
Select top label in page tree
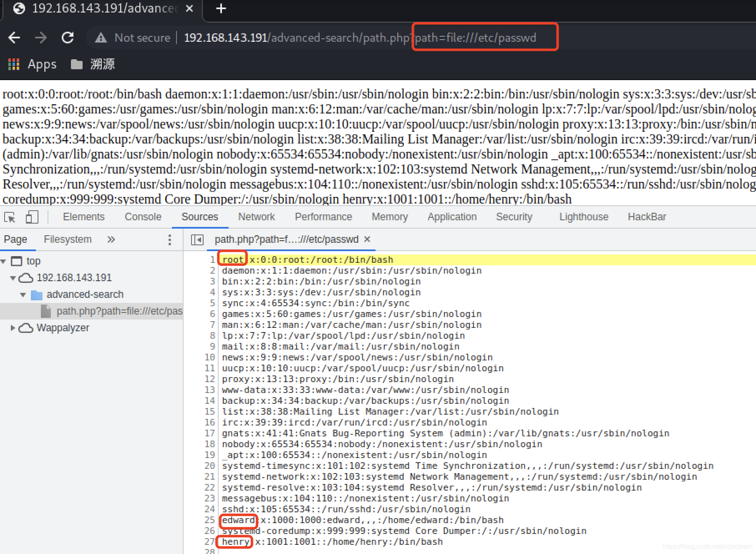tap(33, 261)
